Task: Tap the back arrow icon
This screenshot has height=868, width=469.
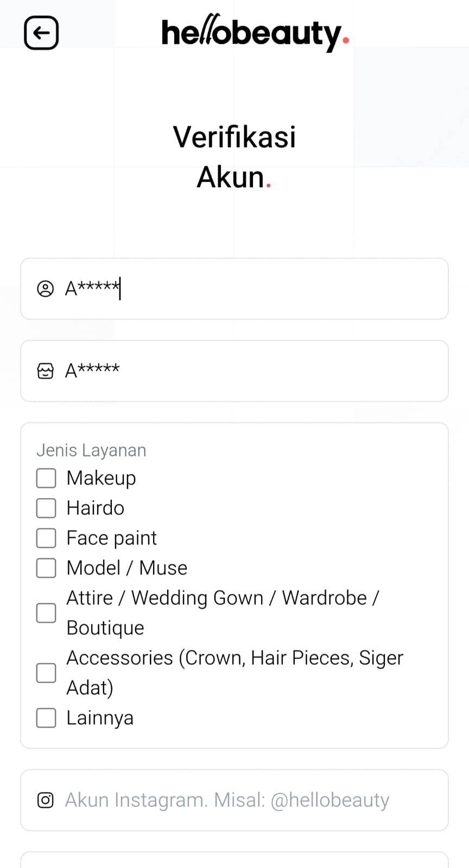Action: [x=41, y=33]
